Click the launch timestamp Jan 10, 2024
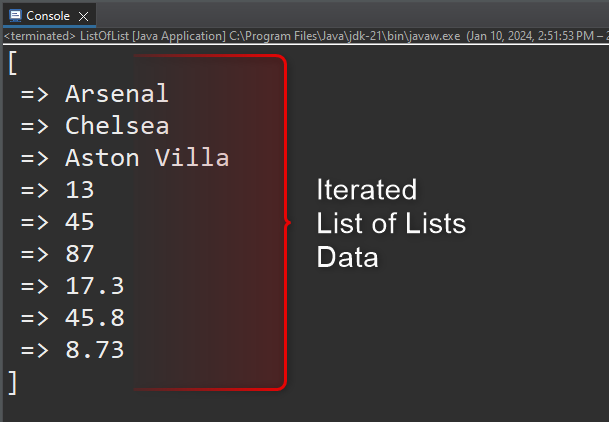Viewport: 609px width, 422px height. (500, 36)
